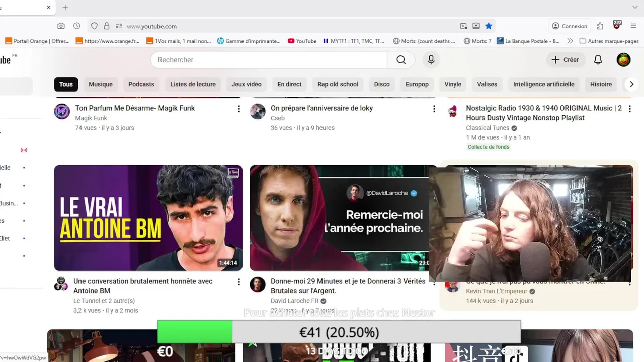
Task: Open the account avatar menu
Action: (x=623, y=60)
